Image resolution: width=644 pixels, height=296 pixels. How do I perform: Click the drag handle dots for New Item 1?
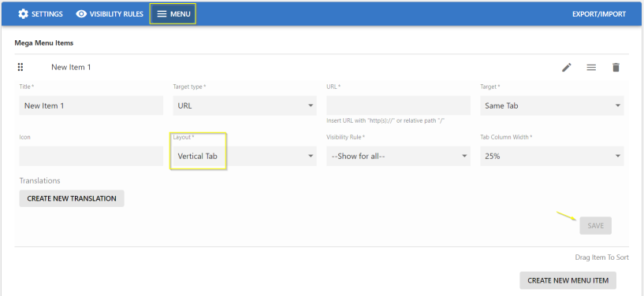(20, 67)
